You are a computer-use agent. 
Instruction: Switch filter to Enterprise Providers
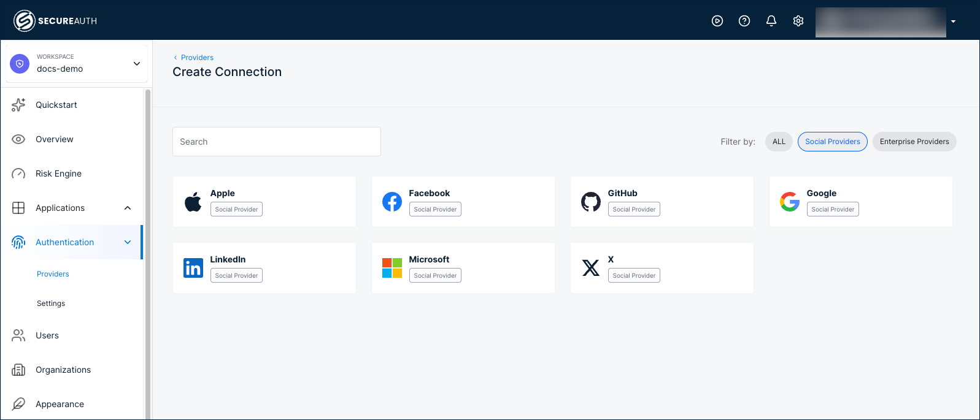tap(914, 141)
